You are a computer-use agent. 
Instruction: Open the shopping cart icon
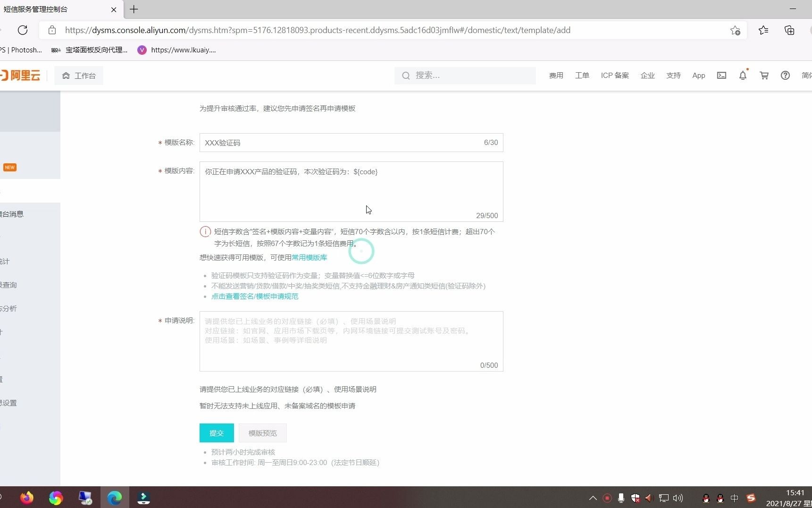[x=764, y=76]
